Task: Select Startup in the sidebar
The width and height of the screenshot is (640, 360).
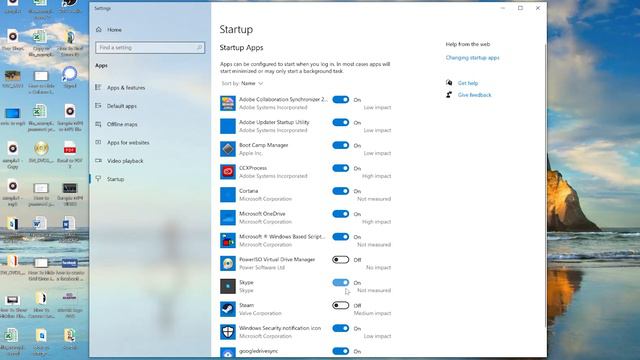Action: click(116, 179)
